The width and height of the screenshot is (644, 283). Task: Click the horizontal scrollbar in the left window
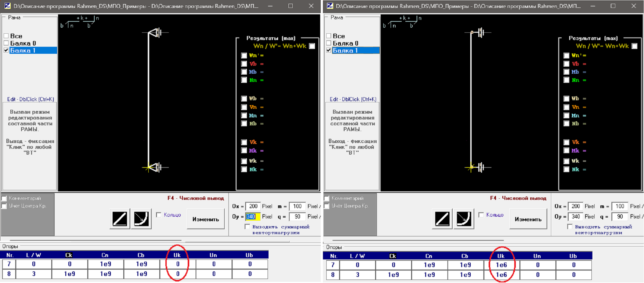pyautogui.click(x=96, y=241)
